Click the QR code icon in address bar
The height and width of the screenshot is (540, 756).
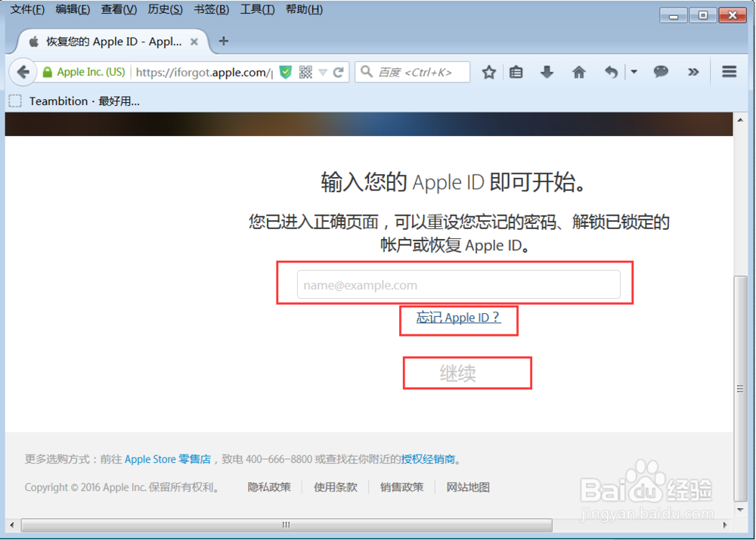coord(305,73)
